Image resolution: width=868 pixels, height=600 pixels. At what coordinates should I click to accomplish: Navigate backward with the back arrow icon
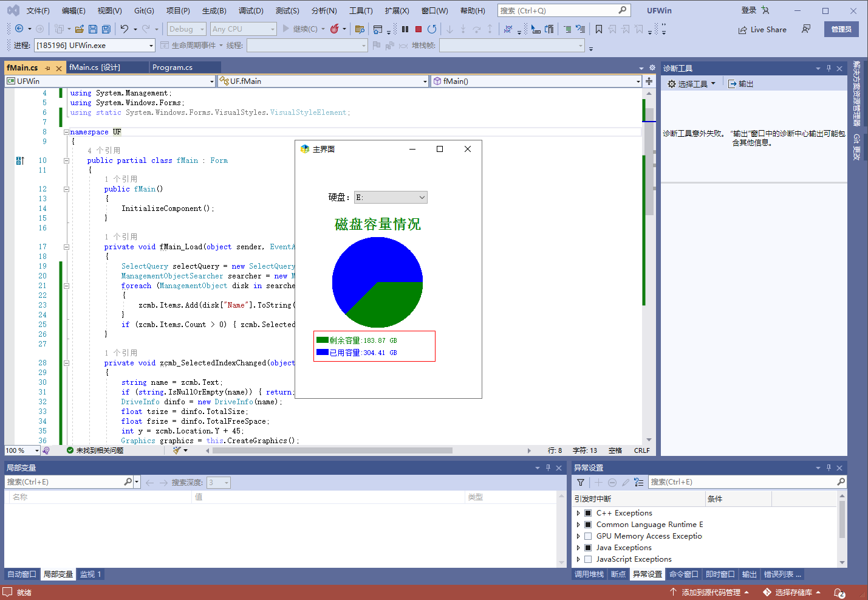point(19,29)
